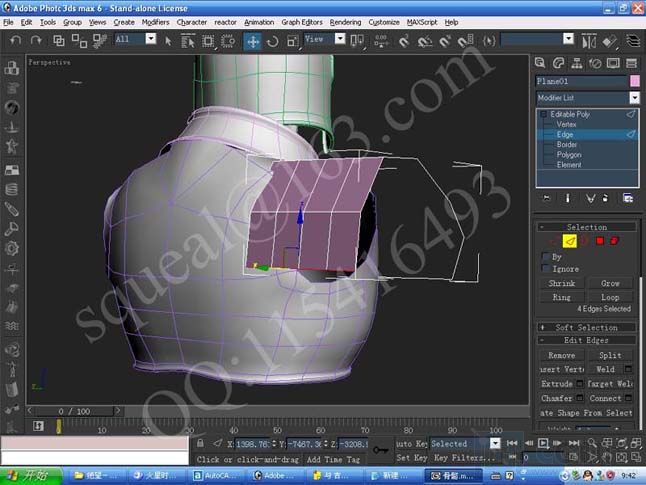
Task: Switch to the Display command panel
Action: click(x=613, y=63)
